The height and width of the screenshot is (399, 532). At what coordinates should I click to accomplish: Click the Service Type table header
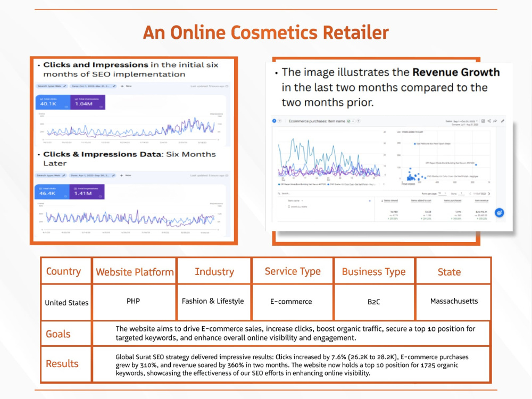point(293,271)
